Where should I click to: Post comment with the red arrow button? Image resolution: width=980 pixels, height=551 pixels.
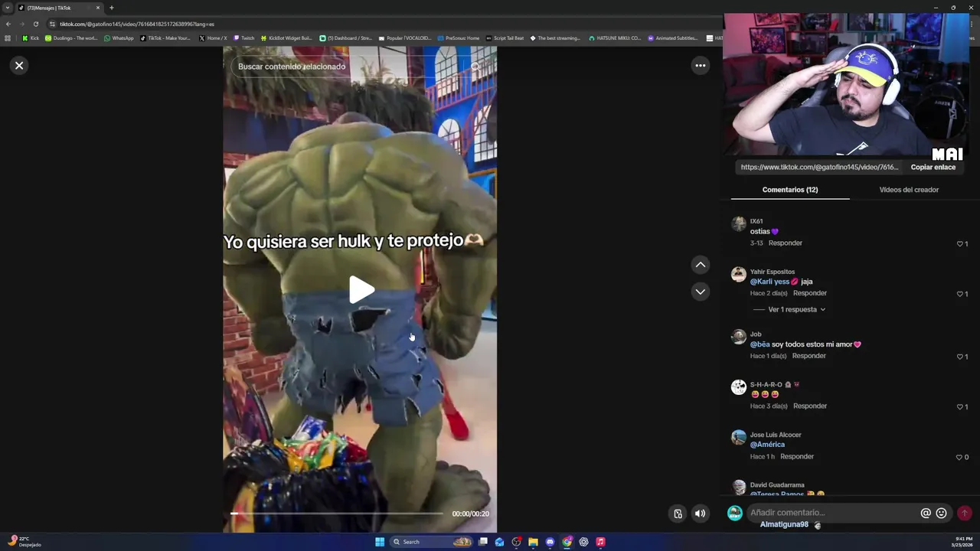click(964, 514)
